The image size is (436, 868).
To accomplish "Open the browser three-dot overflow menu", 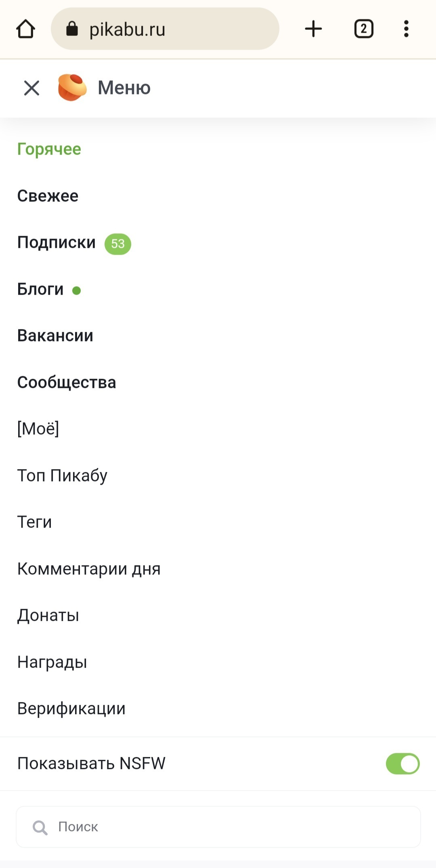I will click(406, 29).
